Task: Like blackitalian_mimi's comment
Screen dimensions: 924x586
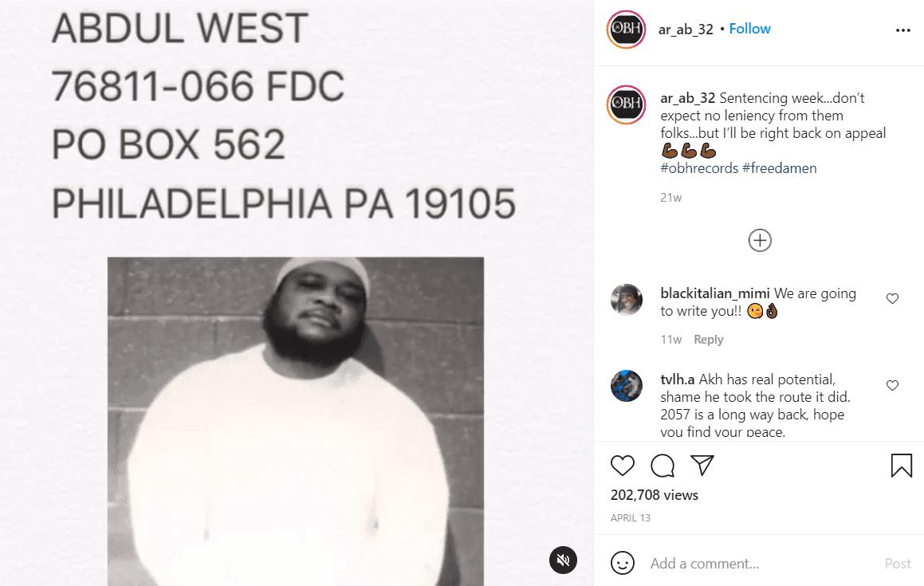Action: pos(892,299)
